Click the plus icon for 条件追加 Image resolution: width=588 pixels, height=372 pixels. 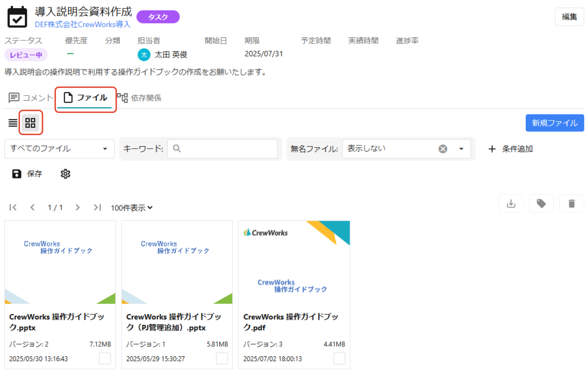(x=492, y=149)
